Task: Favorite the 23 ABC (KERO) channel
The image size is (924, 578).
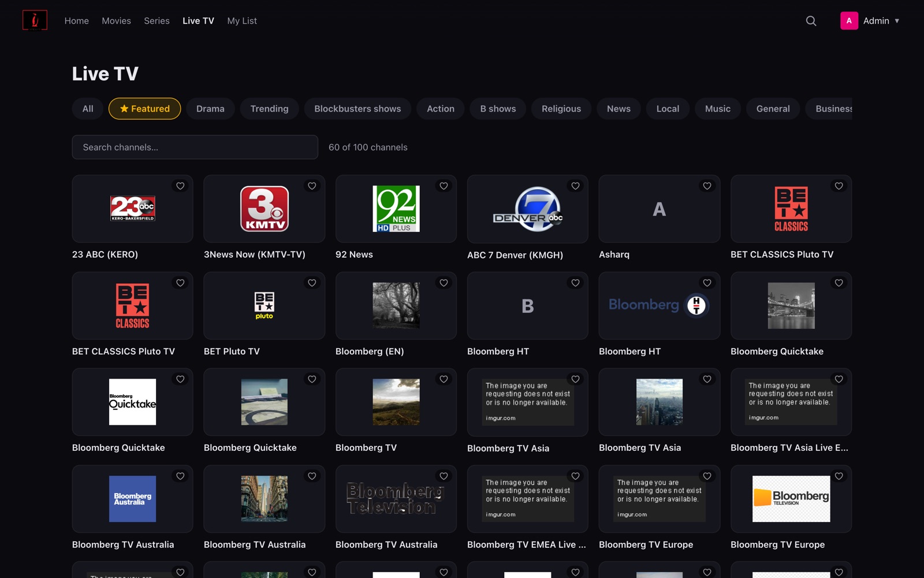Action: 180,186
